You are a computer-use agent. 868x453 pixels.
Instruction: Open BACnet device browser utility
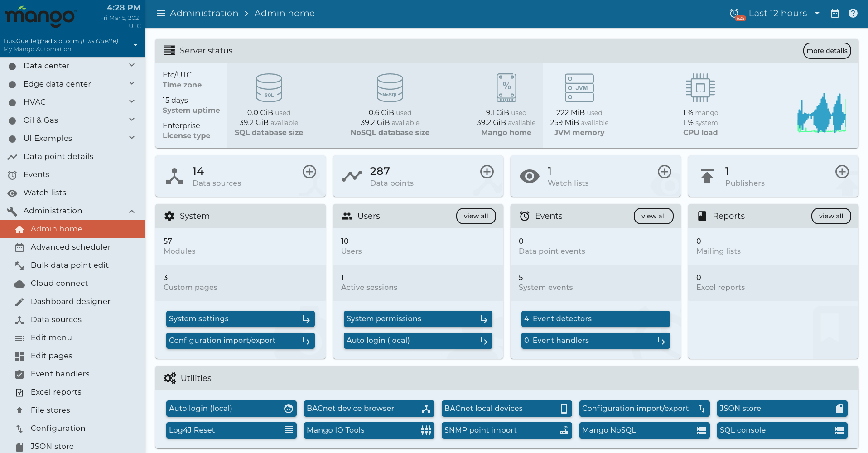point(369,409)
